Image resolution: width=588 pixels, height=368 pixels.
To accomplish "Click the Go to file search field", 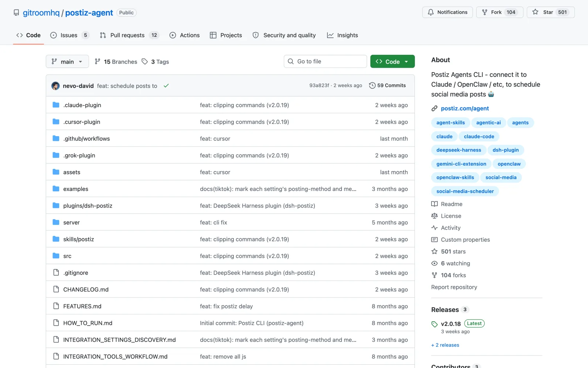I will pyautogui.click(x=325, y=61).
